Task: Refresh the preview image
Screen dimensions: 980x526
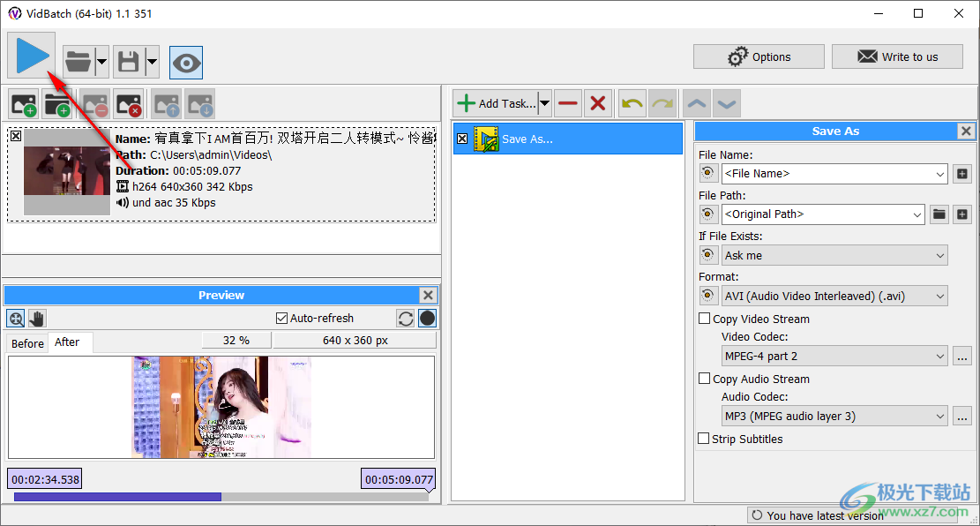Action: 406,319
